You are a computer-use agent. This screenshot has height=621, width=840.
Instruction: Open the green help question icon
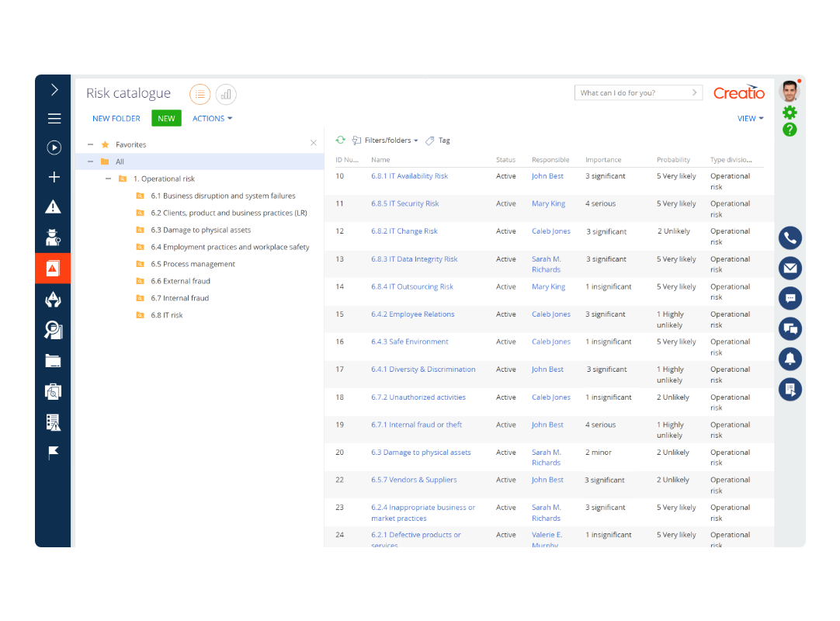tap(790, 130)
